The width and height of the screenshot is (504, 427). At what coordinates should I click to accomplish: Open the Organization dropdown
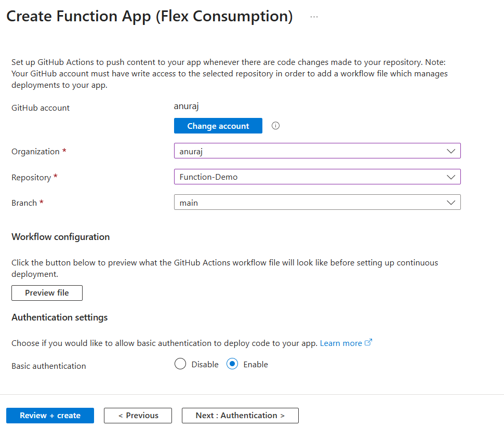click(317, 151)
